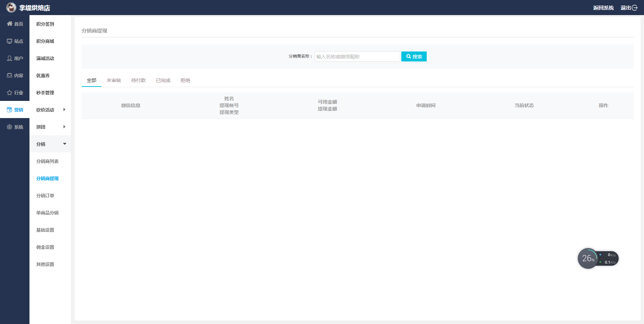Click the 搜索 button
Viewport: 644px width, 324px height.
414,57
